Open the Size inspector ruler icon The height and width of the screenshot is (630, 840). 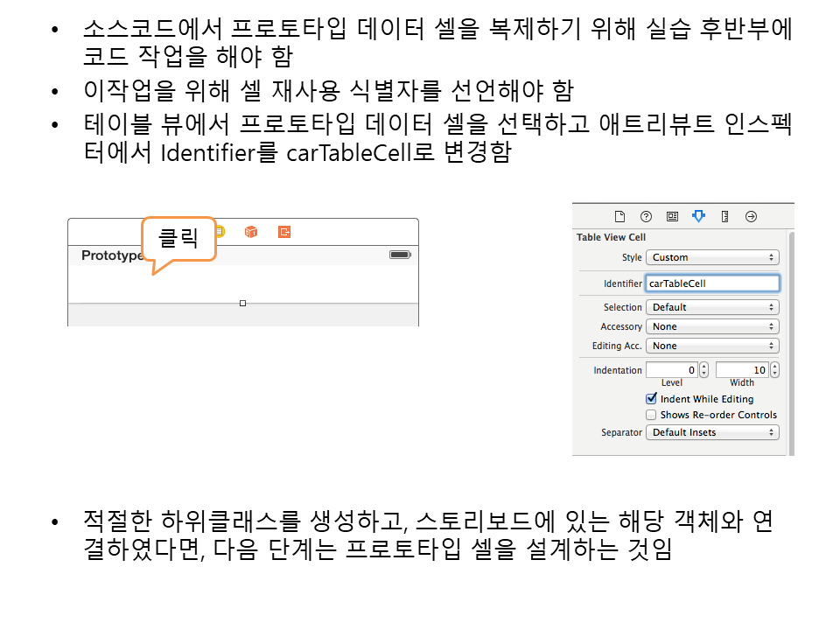(x=724, y=217)
